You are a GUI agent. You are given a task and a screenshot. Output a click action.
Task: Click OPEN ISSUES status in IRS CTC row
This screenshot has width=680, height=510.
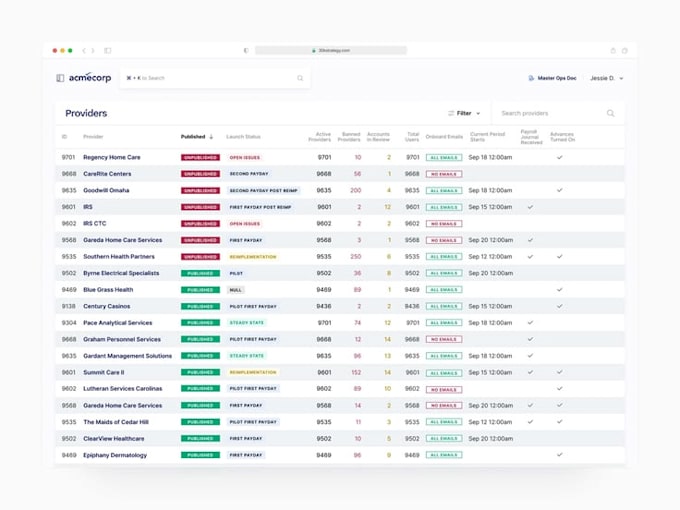tap(245, 224)
